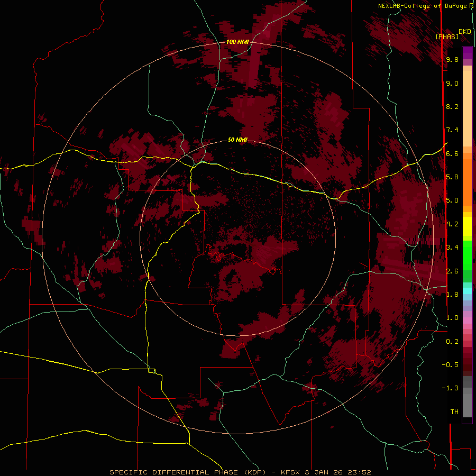Click the 3.4 legend value
The image size is (476, 476).
pos(452,248)
